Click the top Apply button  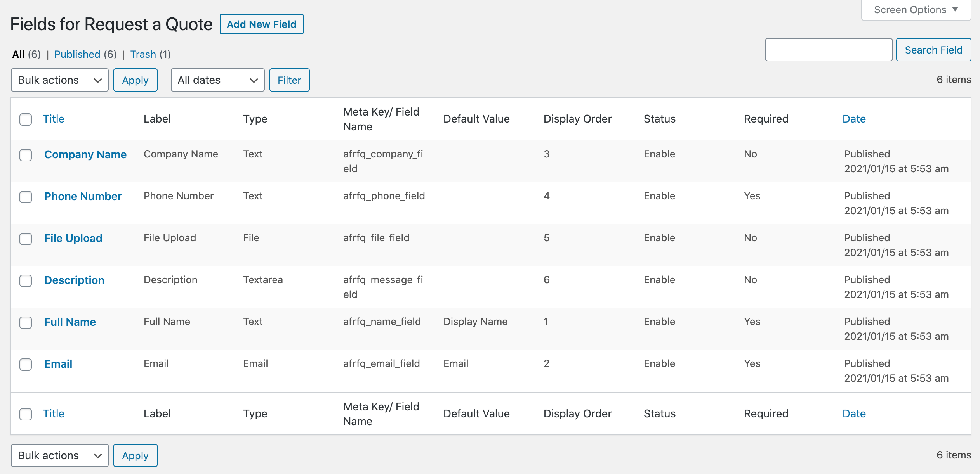click(135, 80)
